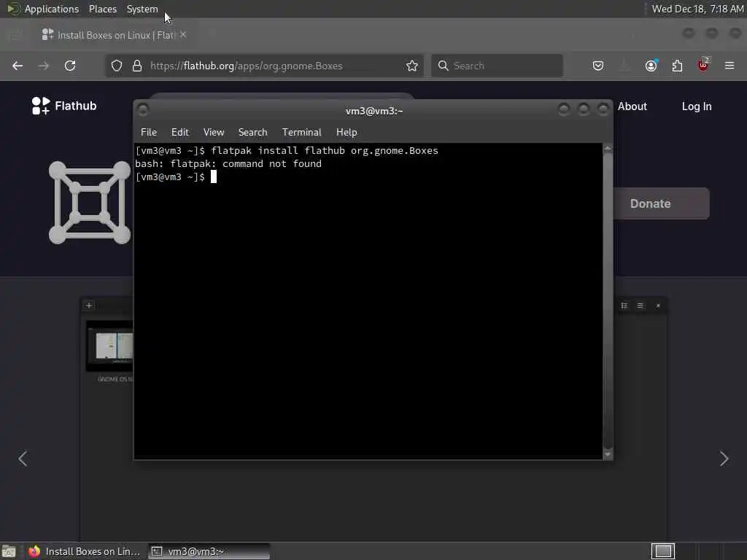Screen dimensions: 747x560
Task: Bookmark this page with the star
Action: tap(412, 66)
